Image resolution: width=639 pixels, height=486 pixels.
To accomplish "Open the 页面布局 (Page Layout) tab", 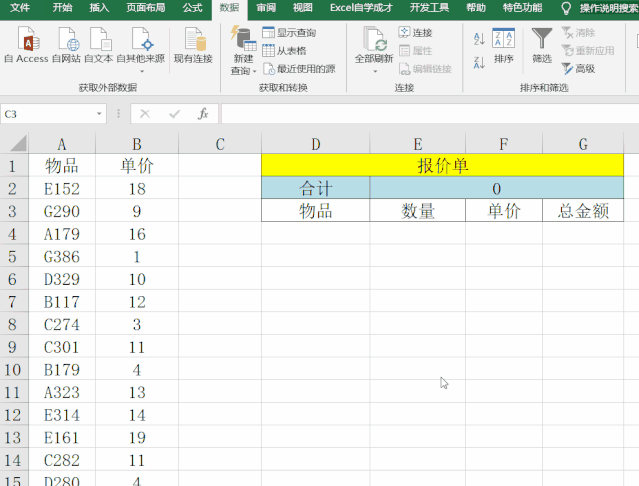I will (x=147, y=8).
